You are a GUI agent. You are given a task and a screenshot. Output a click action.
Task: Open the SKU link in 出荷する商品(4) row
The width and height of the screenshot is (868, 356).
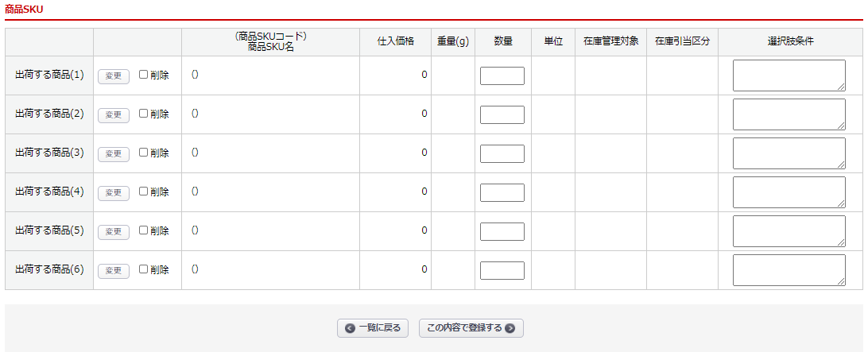(x=195, y=192)
